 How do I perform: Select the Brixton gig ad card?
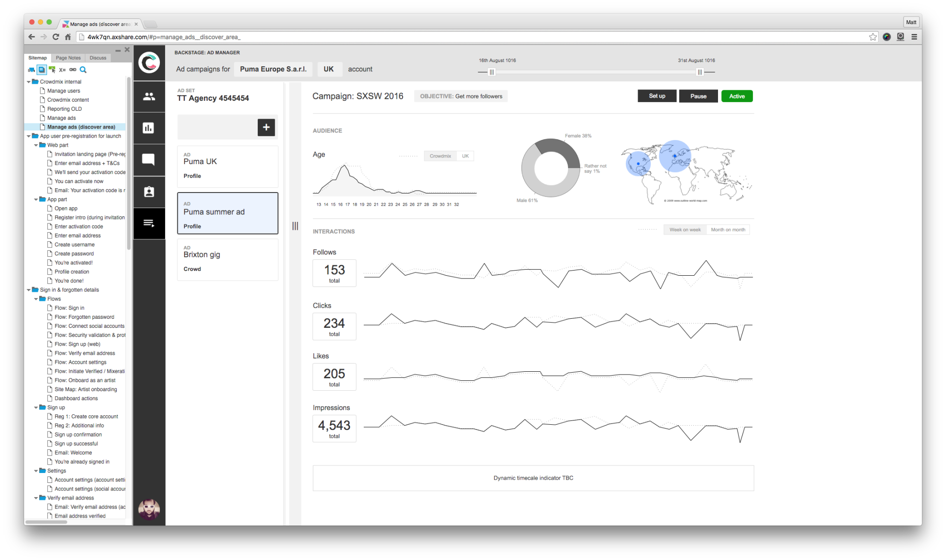coord(228,260)
